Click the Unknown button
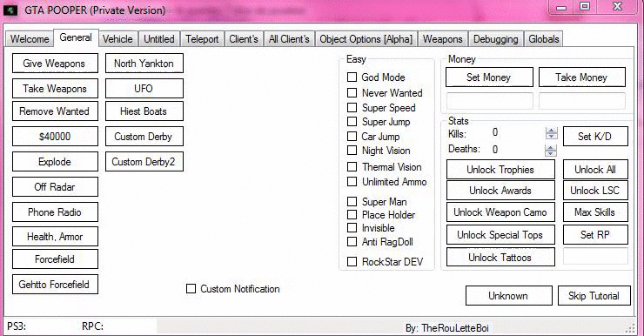Screen dimensions: 644x336 click(x=508, y=296)
